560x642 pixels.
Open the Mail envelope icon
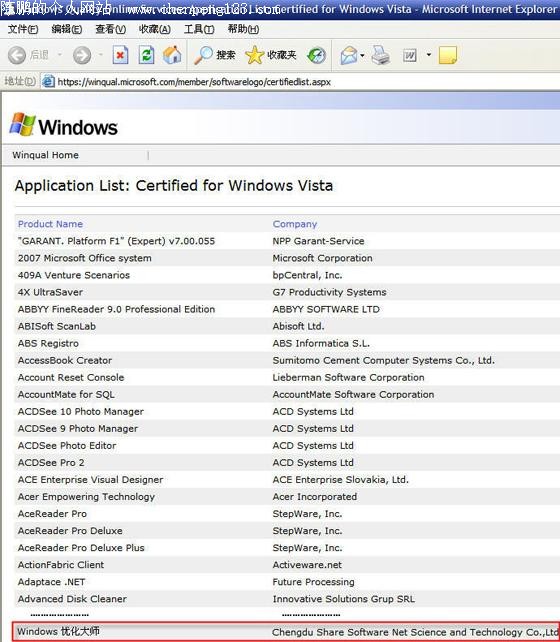pos(349,55)
